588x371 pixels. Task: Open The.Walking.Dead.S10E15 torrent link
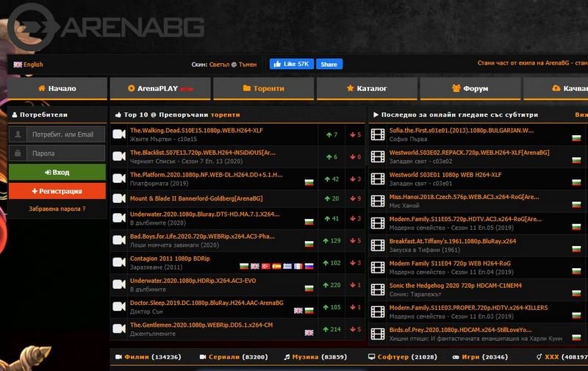[196, 131]
